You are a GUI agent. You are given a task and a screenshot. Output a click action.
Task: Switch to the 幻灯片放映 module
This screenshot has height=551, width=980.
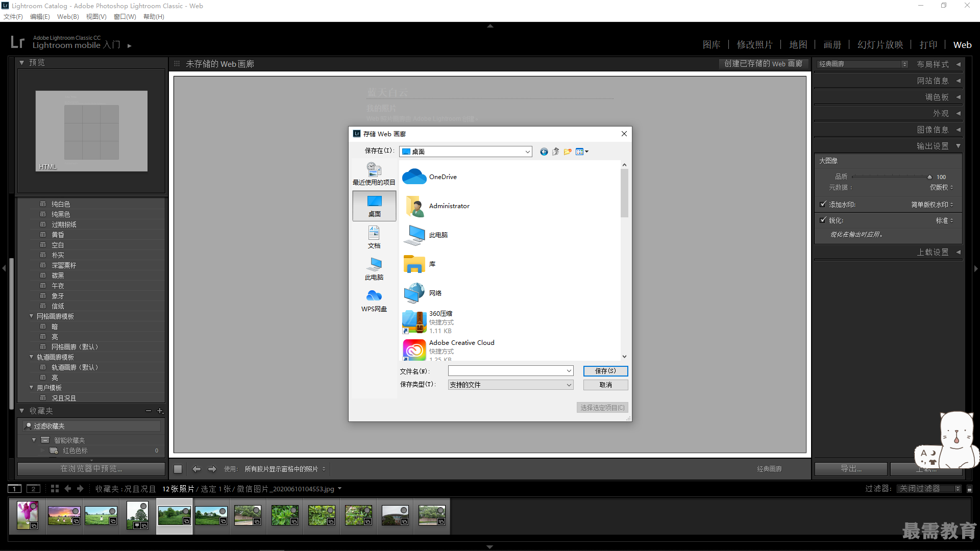pyautogui.click(x=880, y=45)
